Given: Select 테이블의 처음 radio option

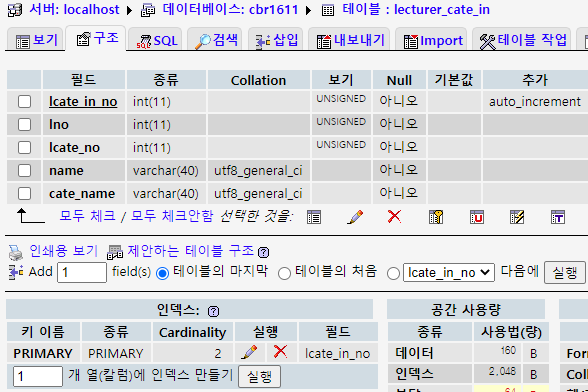Looking at the screenshot, I should pyautogui.click(x=284, y=273).
